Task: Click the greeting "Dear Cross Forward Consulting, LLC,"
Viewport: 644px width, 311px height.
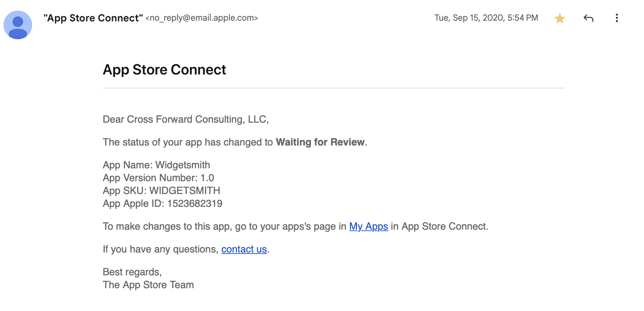Action: click(186, 119)
